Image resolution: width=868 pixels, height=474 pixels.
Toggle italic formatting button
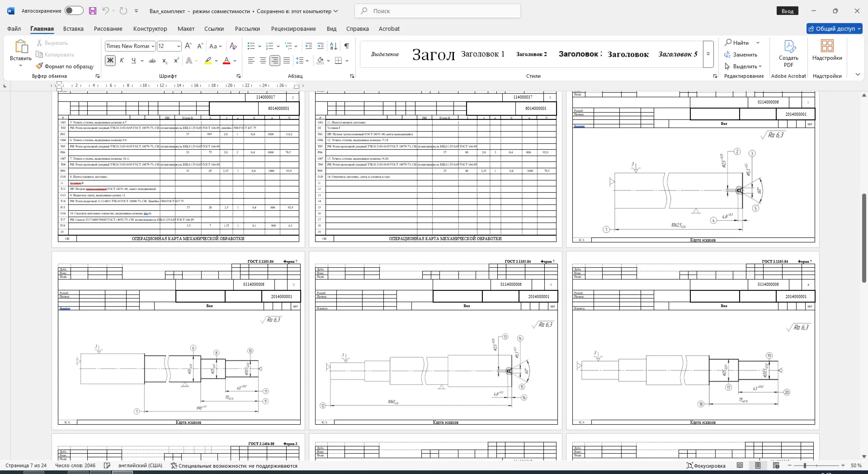[122, 61]
